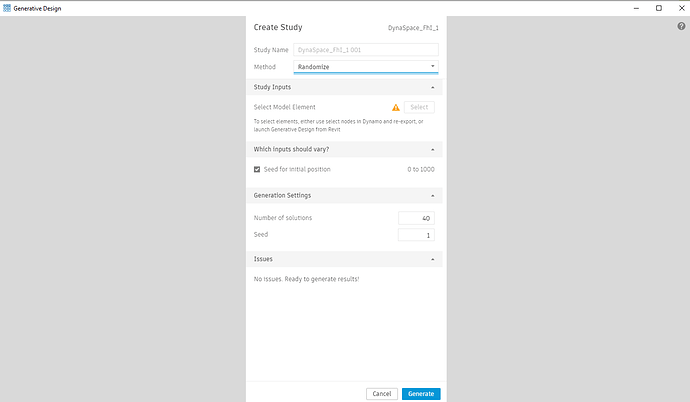Click the orange warning triangle icon

coord(396,107)
